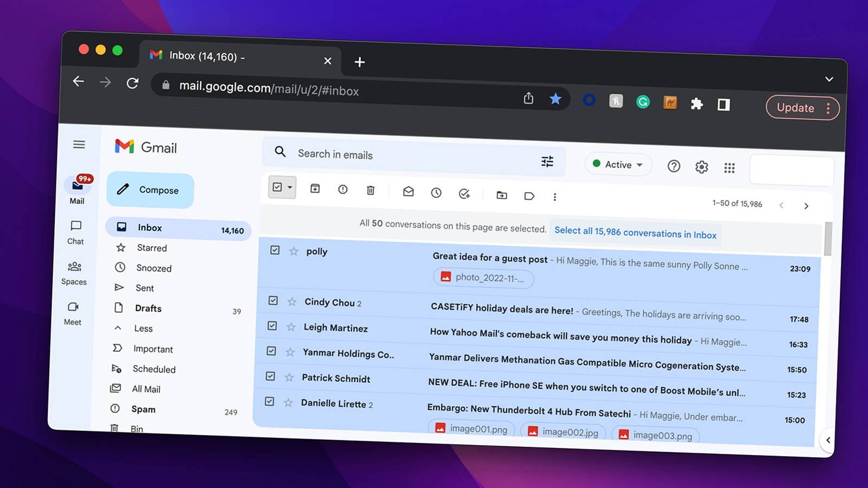The height and width of the screenshot is (488, 868).
Task: Snooze selected emails using the clock icon
Action: tap(436, 193)
